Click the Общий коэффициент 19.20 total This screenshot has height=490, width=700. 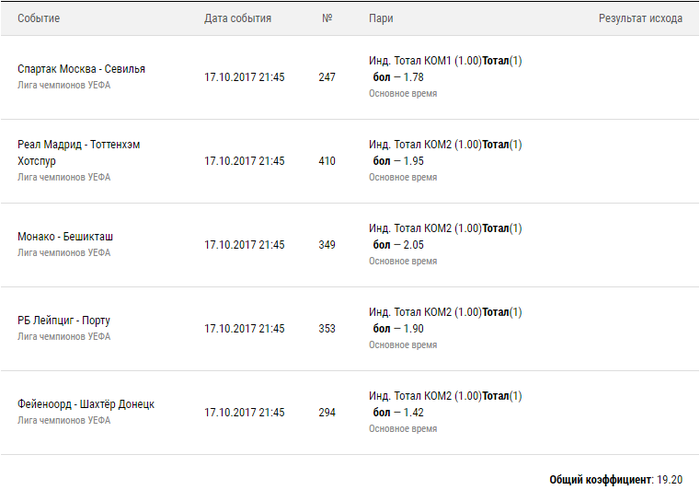[x=616, y=480]
